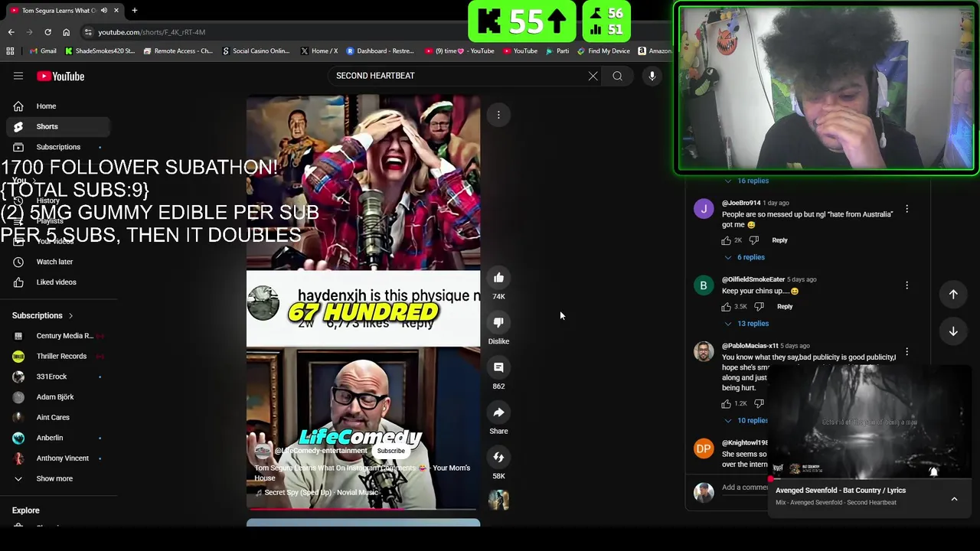The image size is (980, 551).
Task: Click the Bat Country miniplayer video
Action: tap(871, 422)
